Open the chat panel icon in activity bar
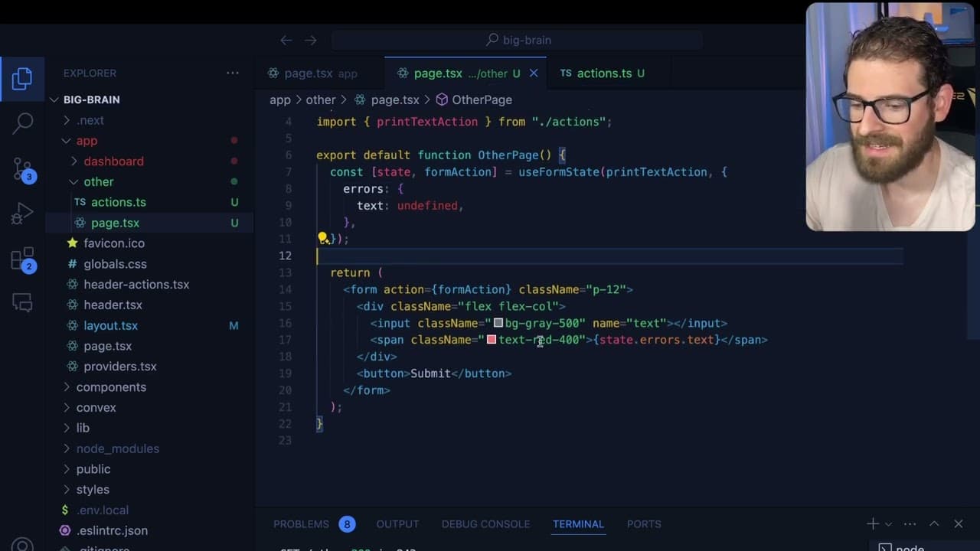 tap(22, 303)
